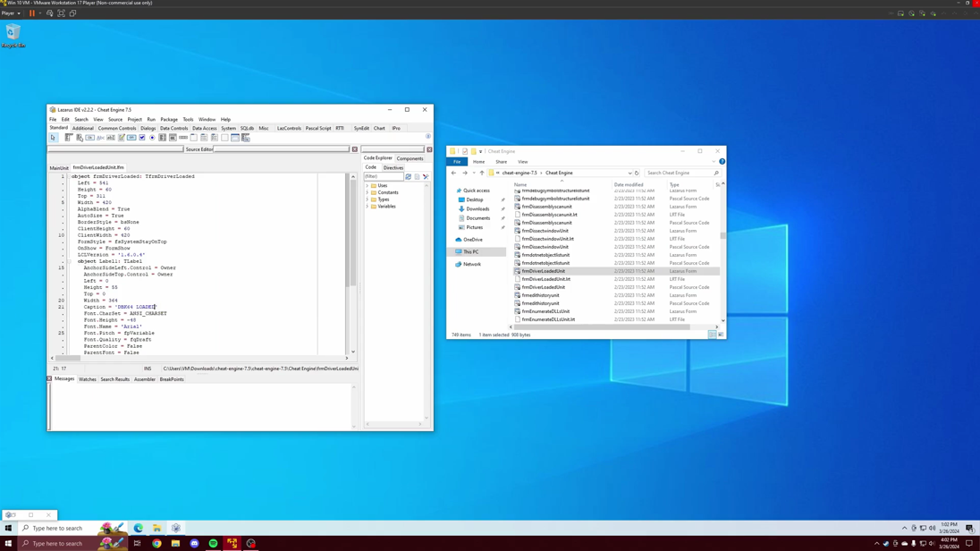Image resolution: width=980 pixels, height=551 pixels.
Task: Sort files by Name column
Action: (x=520, y=184)
